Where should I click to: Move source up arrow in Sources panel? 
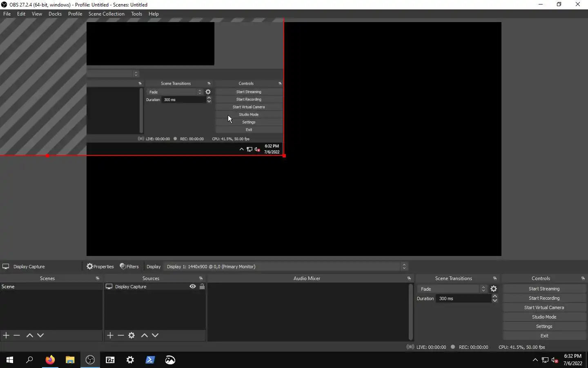click(144, 335)
